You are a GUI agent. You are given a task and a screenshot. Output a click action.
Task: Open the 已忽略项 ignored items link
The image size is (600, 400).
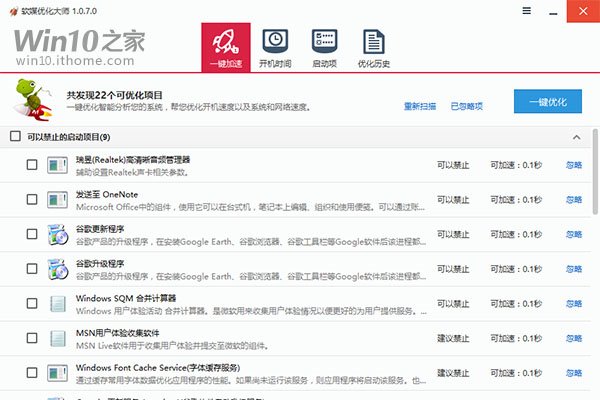pyautogui.click(x=466, y=105)
